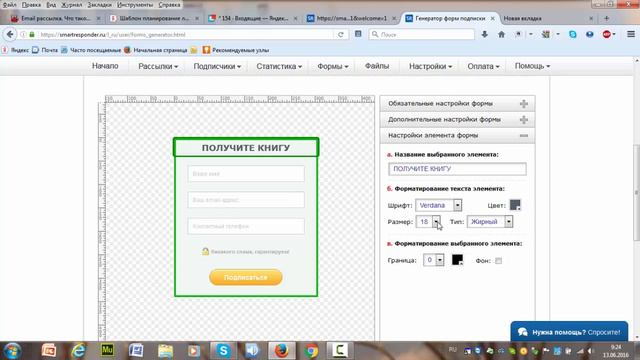Click the Adblock Plus toolbar icon

click(607, 35)
